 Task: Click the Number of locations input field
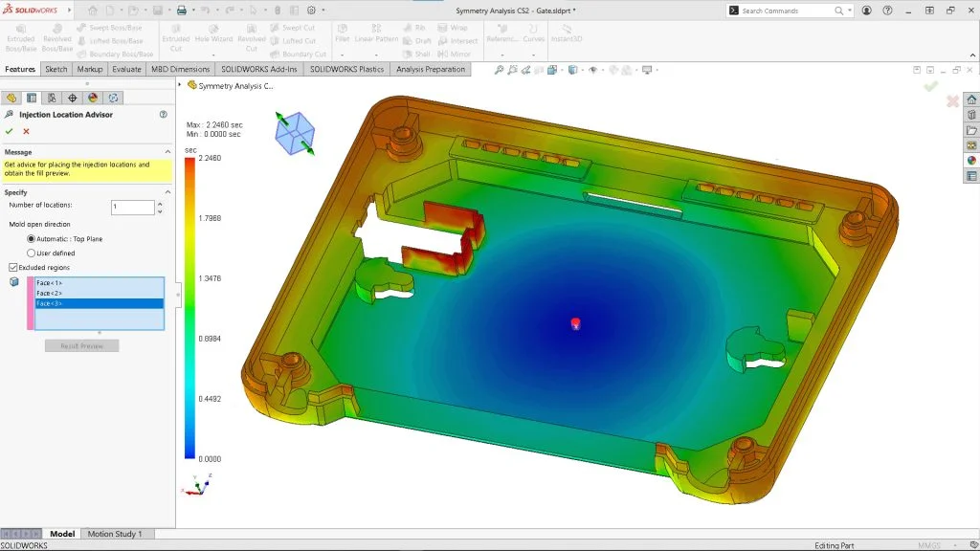(130, 207)
